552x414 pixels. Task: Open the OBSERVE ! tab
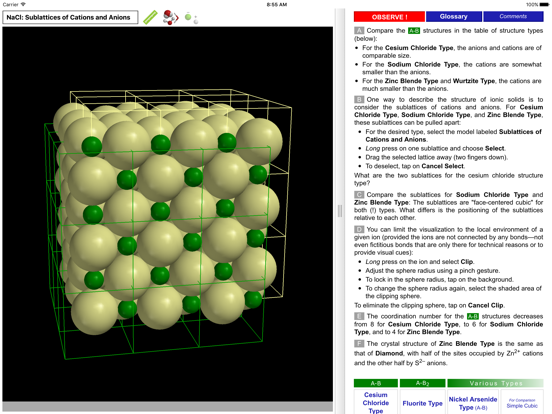(x=389, y=17)
